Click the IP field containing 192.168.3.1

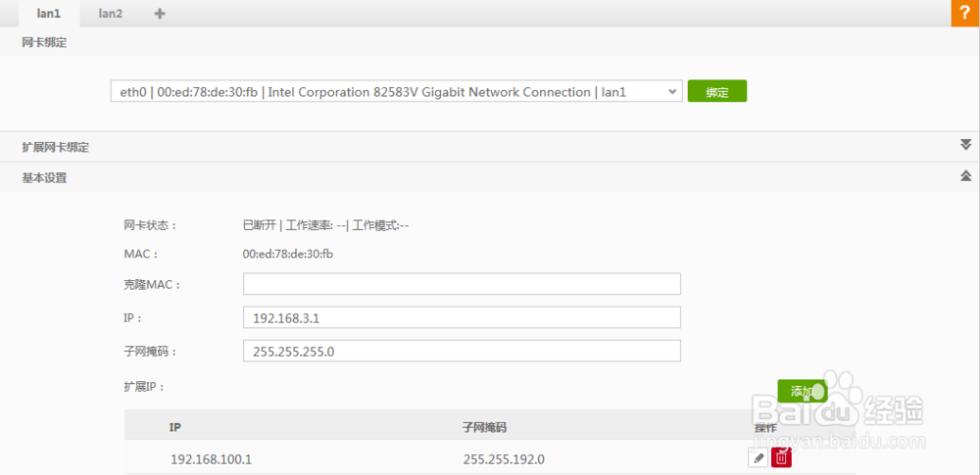[x=462, y=318]
